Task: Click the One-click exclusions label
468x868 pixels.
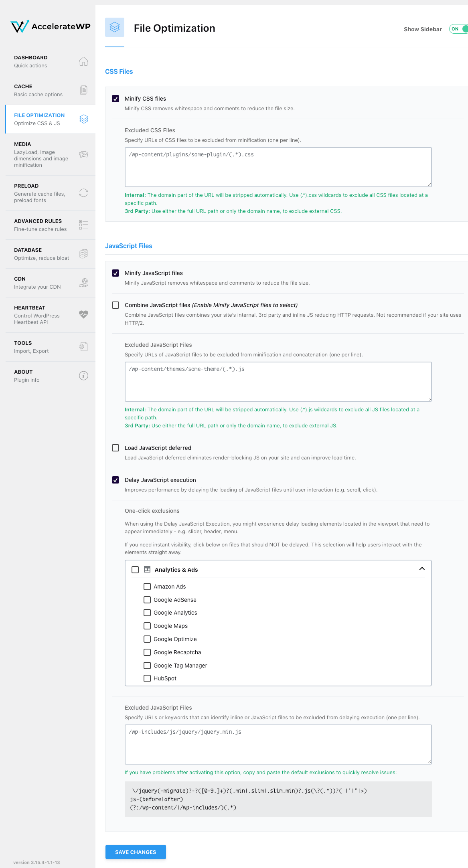Action: coord(152,511)
